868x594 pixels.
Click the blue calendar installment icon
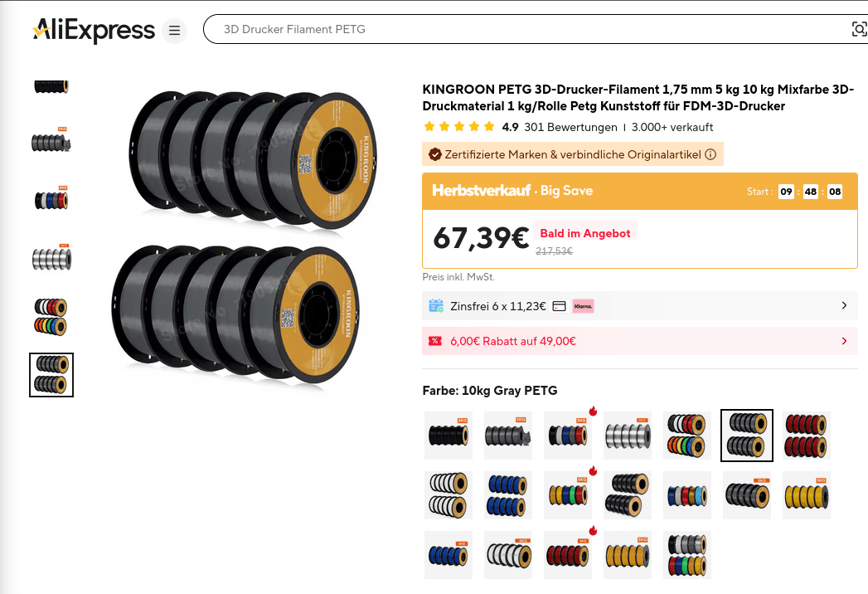pyautogui.click(x=436, y=306)
